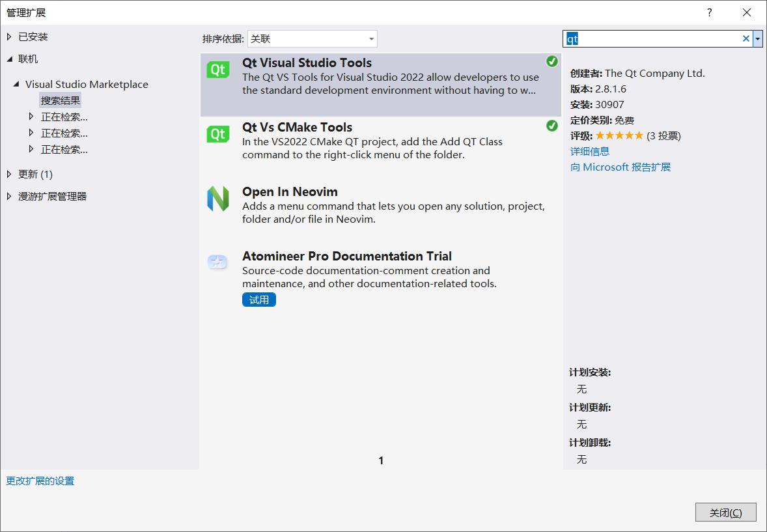Screen dimensions: 767x532
Task: Expand the 已安装 tree node
Action: pos(9,36)
